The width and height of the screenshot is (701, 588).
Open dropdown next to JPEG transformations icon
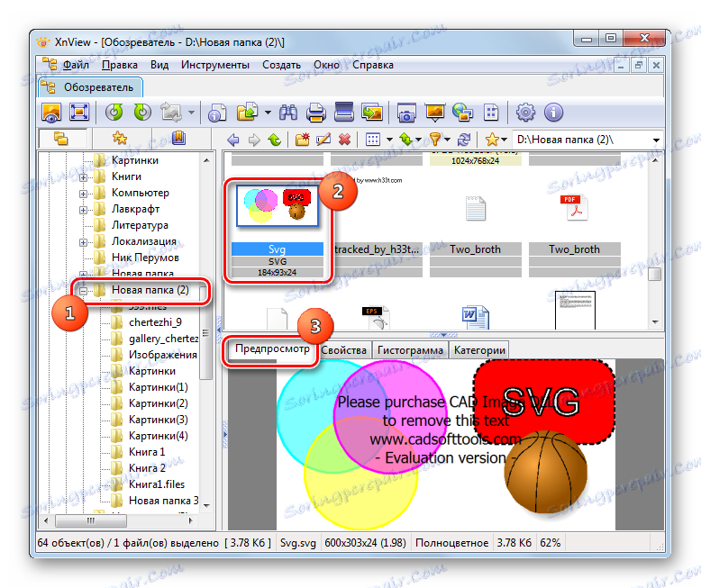click(x=191, y=113)
